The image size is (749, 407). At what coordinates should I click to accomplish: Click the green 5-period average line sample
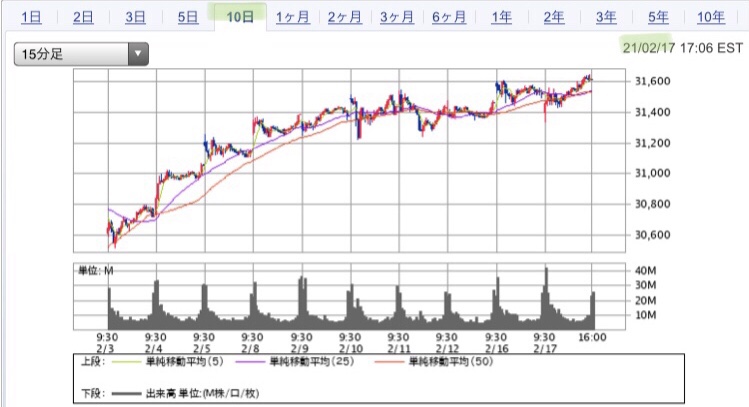tap(127, 362)
